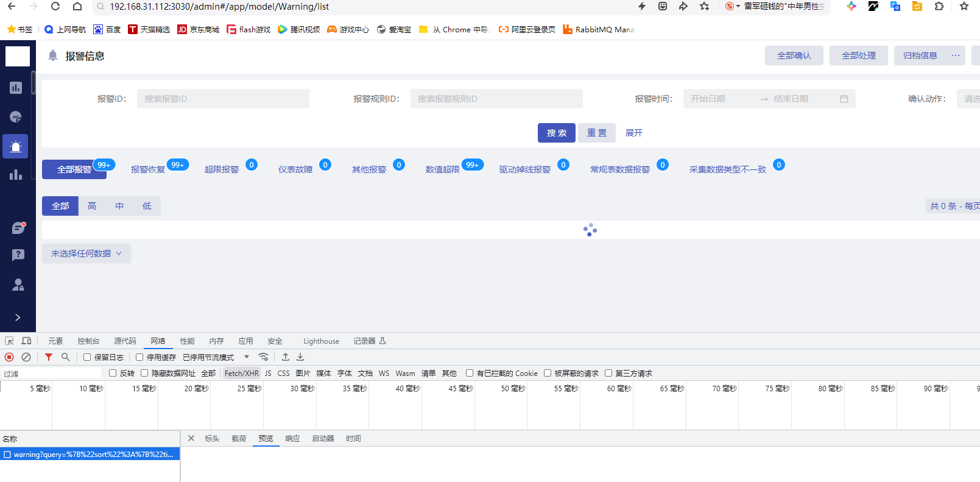Open network conditions wifi icon

coord(263,357)
